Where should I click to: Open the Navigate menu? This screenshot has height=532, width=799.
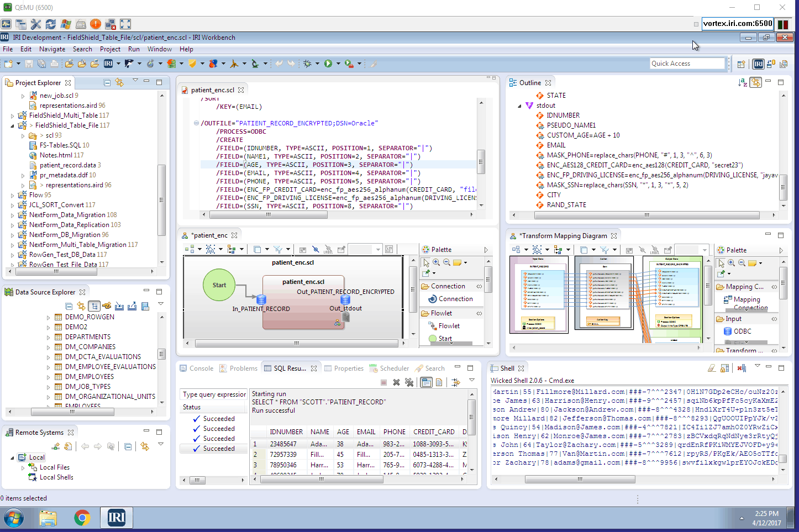(52, 49)
